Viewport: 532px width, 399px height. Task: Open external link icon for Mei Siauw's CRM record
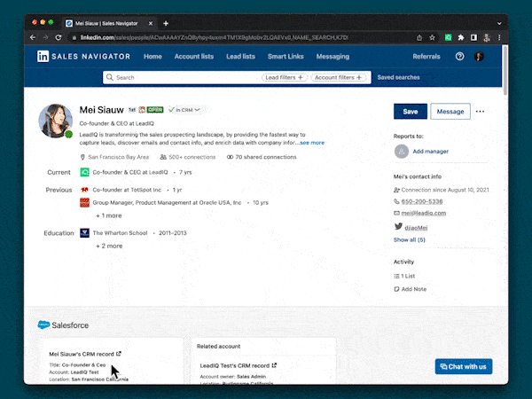click(x=119, y=354)
